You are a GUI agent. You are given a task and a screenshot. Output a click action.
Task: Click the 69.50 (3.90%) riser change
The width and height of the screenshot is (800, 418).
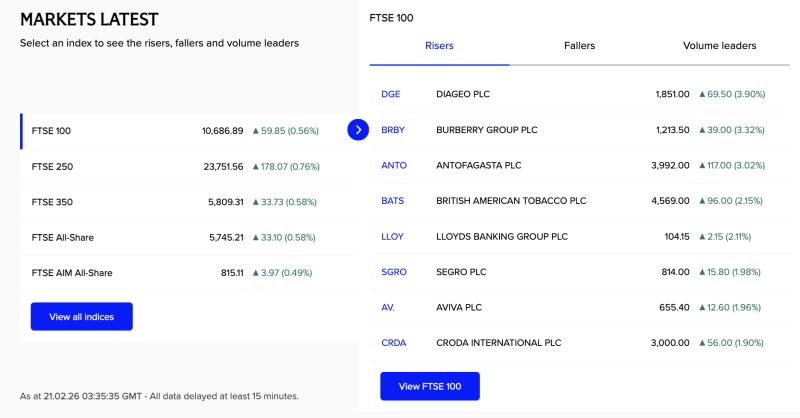[x=732, y=94]
